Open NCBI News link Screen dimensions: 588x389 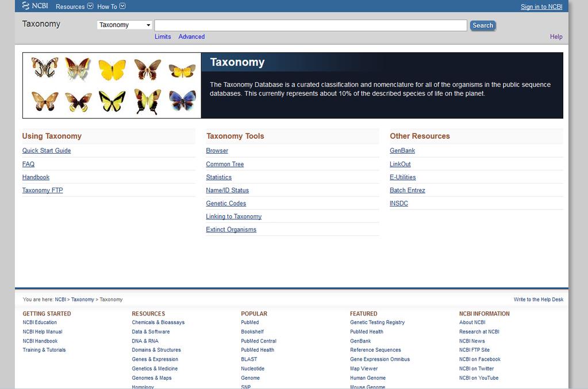[472, 341]
